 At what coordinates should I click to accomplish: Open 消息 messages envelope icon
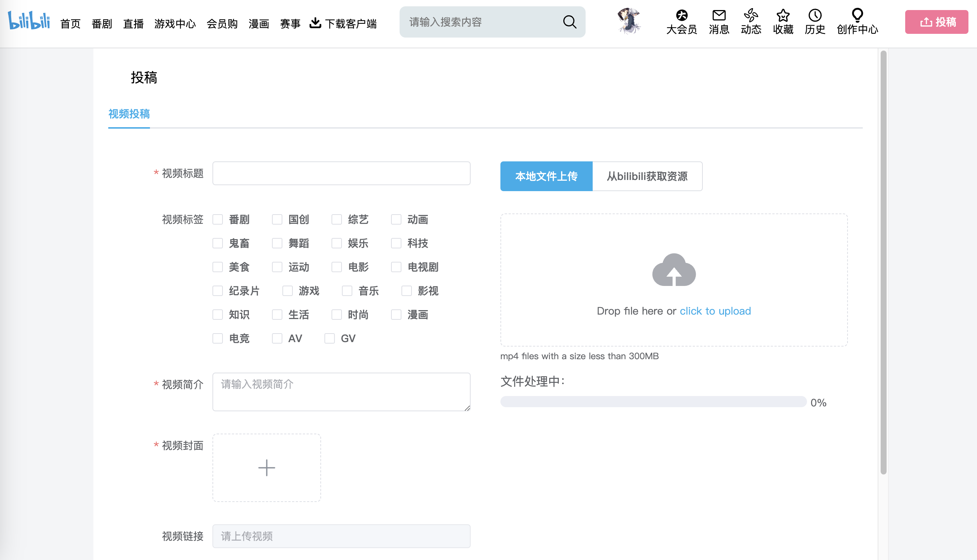coord(719,15)
